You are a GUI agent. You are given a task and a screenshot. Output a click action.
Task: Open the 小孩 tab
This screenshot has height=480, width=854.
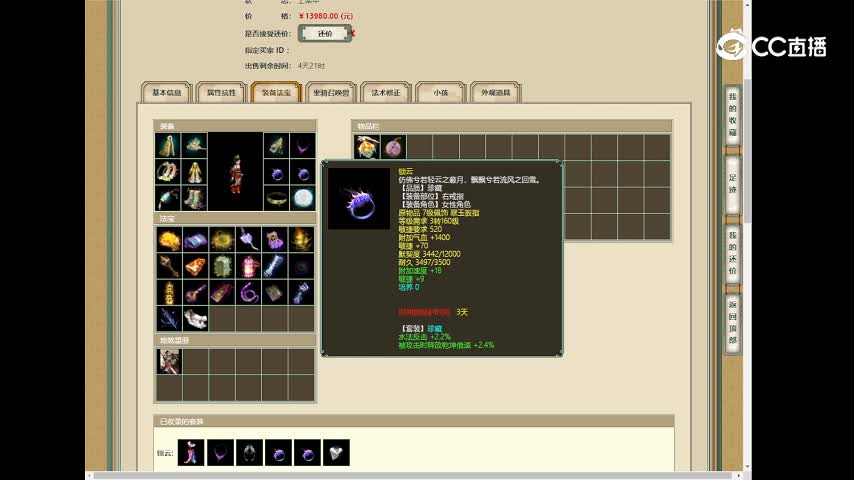tap(441, 93)
